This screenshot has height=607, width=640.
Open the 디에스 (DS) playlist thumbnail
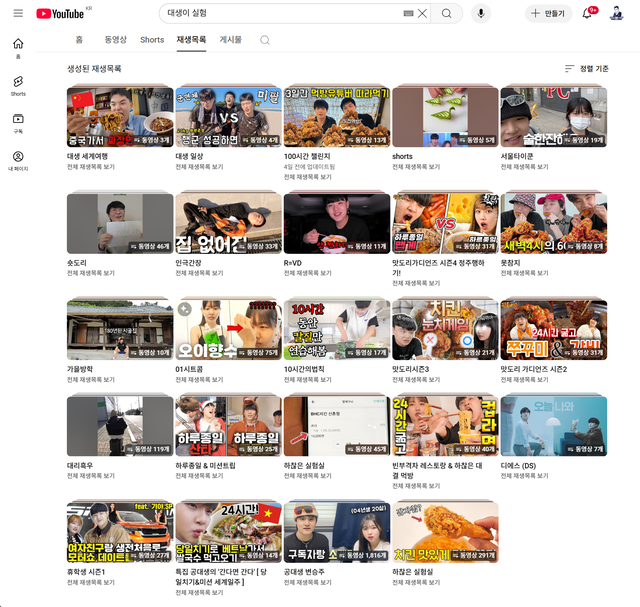pos(554,425)
